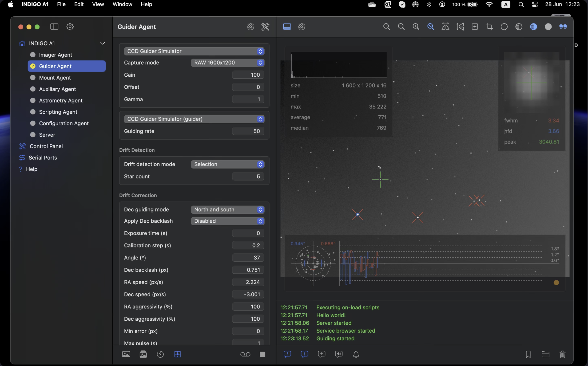Screen dimensions: 588x366
Task: Open the Capture mode dropdown
Action: 227,63
